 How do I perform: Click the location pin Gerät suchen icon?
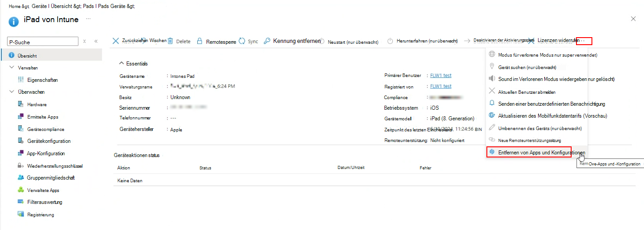point(492,67)
